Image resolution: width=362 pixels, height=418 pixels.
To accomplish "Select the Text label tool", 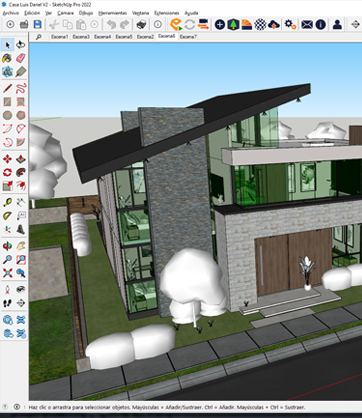I will 21,216.
